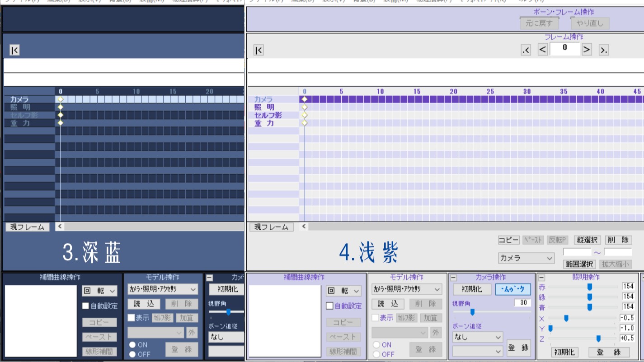Toggle 表示 checkbox in dark blue model panel
The height and width of the screenshot is (362, 644).
(x=132, y=318)
